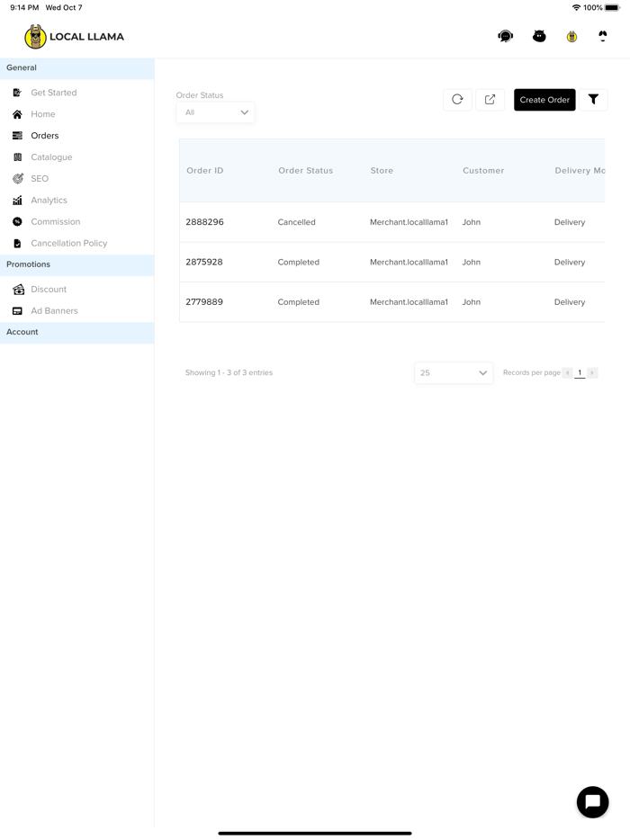Click Delivery cell in order 2779889 row

pyautogui.click(x=570, y=301)
